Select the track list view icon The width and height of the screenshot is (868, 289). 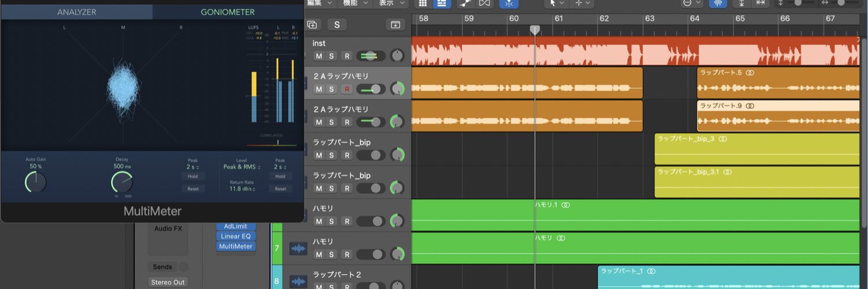[x=442, y=3]
